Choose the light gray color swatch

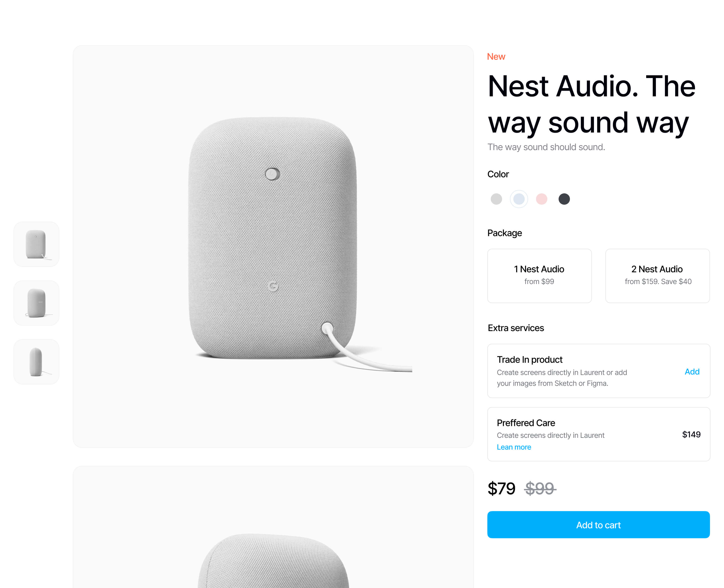point(496,199)
